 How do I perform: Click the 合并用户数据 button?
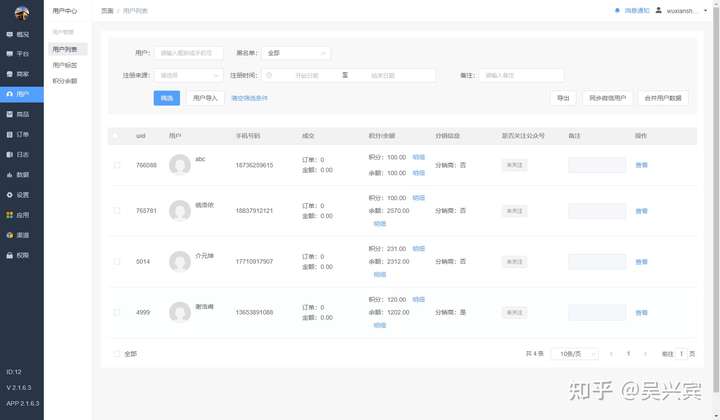click(x=663, y=98)
